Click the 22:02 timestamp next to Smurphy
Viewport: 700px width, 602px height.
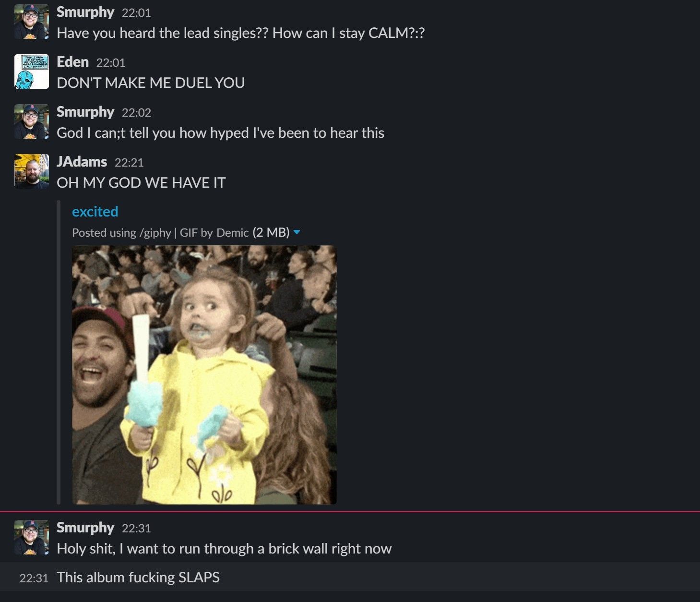136,113
